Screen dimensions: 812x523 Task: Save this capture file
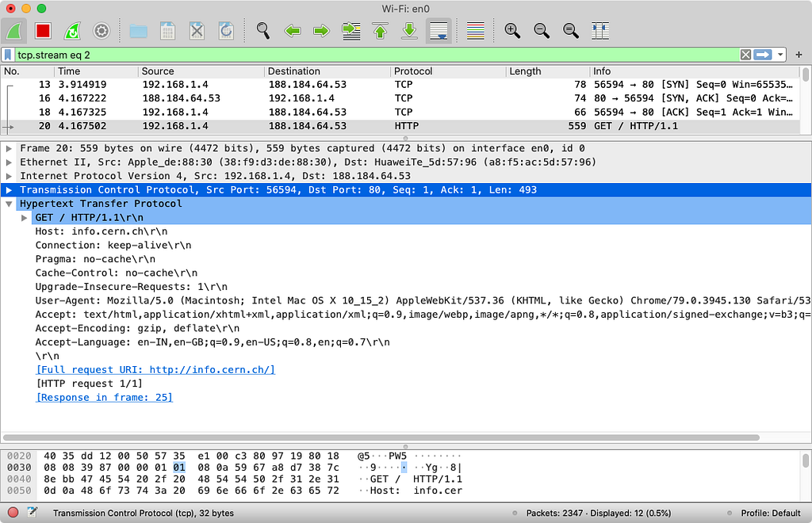point(167,31)
